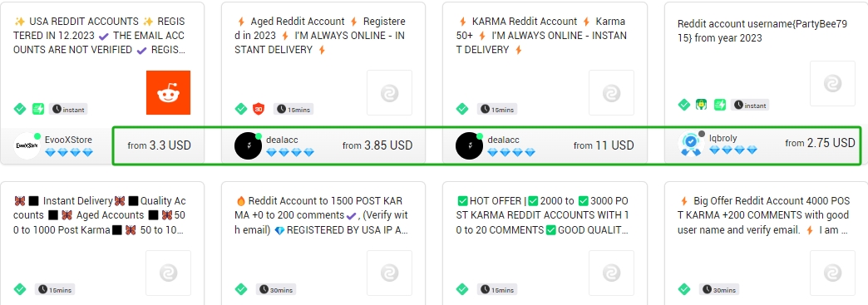Image resolution: width=868 pixels, height=305 pixels.
Task: Click the 30mins delivery tag on 1500 POST KARMA card
Action: click(276, 290)
